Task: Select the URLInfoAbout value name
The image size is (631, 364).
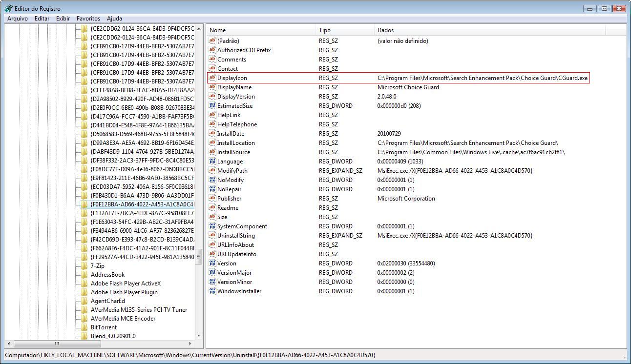Action: (x=235, y=244)
